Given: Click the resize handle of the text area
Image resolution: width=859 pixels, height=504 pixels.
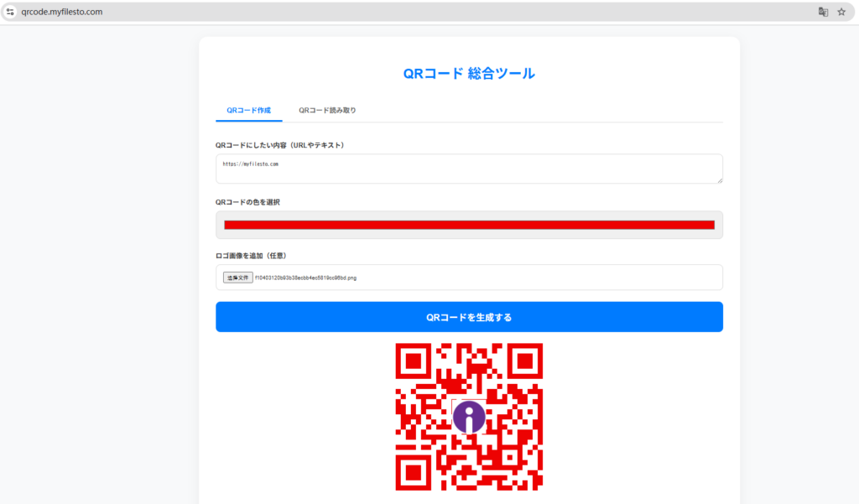Looking at the screenshot, I should (x=720, y=180).
